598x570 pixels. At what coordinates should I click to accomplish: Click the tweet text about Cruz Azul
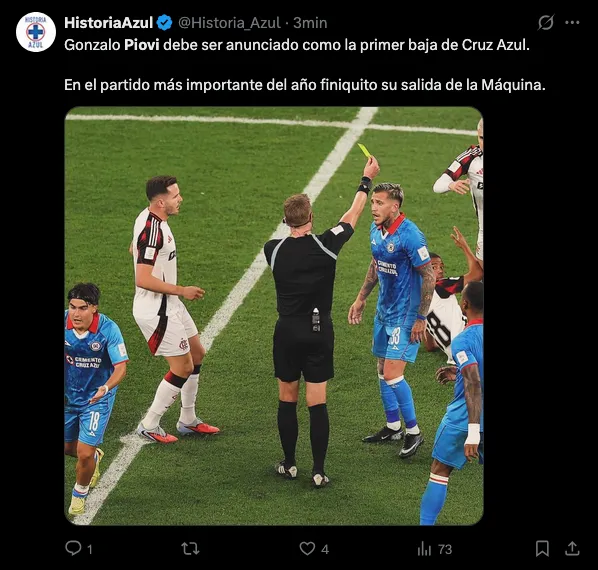tap(297, 45)
